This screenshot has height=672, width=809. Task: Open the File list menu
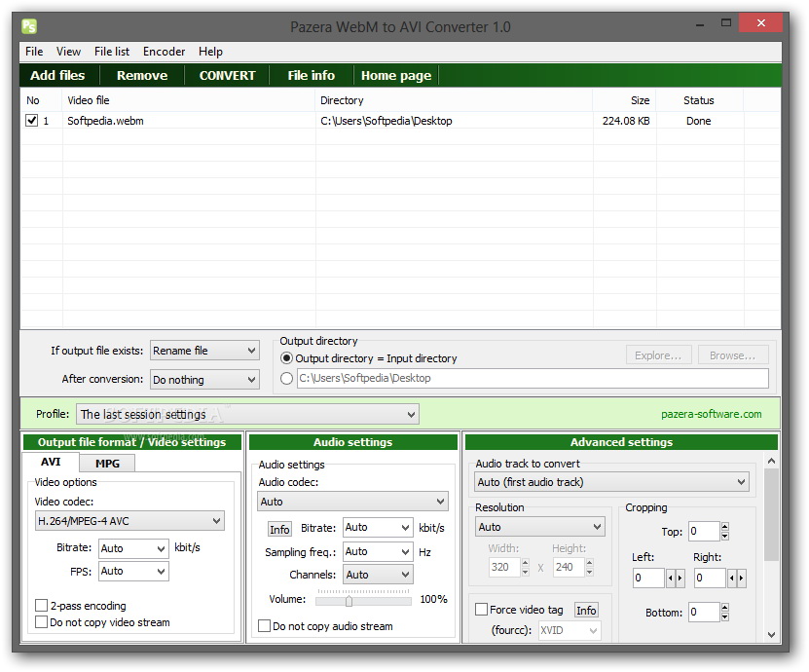(112, 52)
